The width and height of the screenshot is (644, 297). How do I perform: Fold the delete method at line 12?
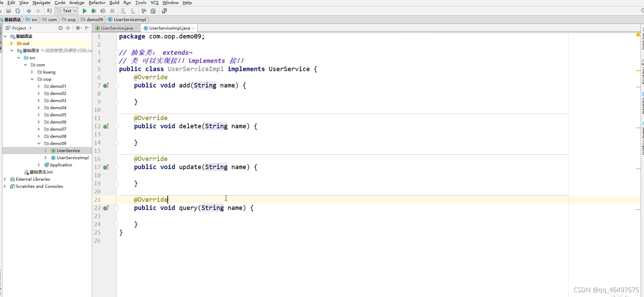tap(116, 126)
